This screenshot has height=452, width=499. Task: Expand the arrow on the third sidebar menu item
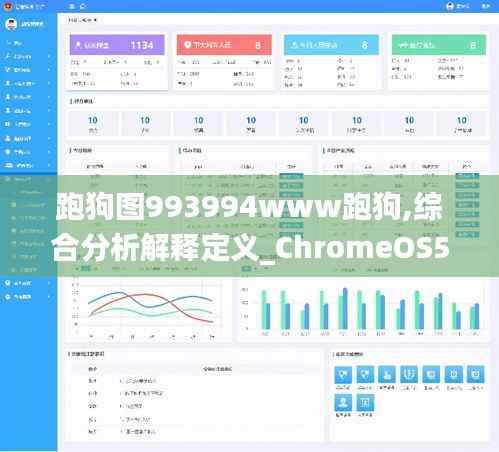(49, 70)
